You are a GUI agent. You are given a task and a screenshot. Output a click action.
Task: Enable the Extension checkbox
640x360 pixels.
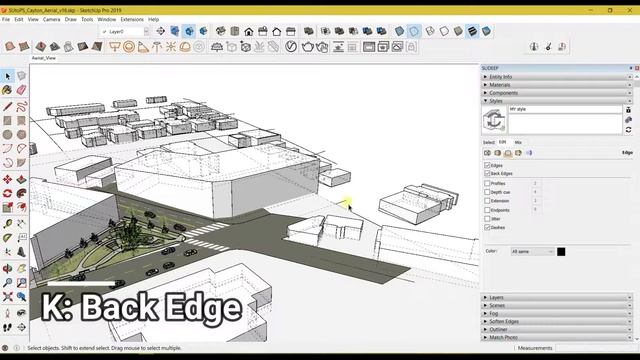487,201
